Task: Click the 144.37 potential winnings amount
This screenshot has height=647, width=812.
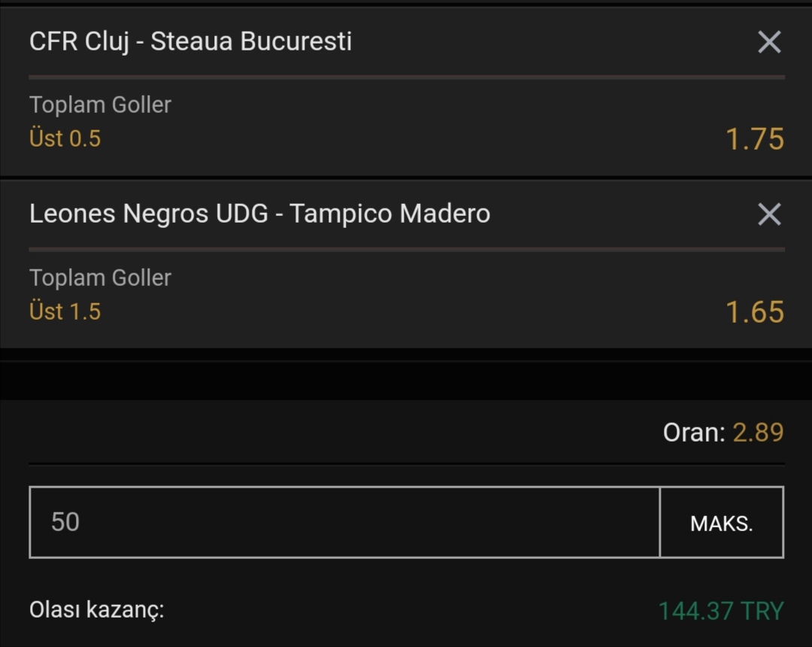Action: tap(696, 611)
